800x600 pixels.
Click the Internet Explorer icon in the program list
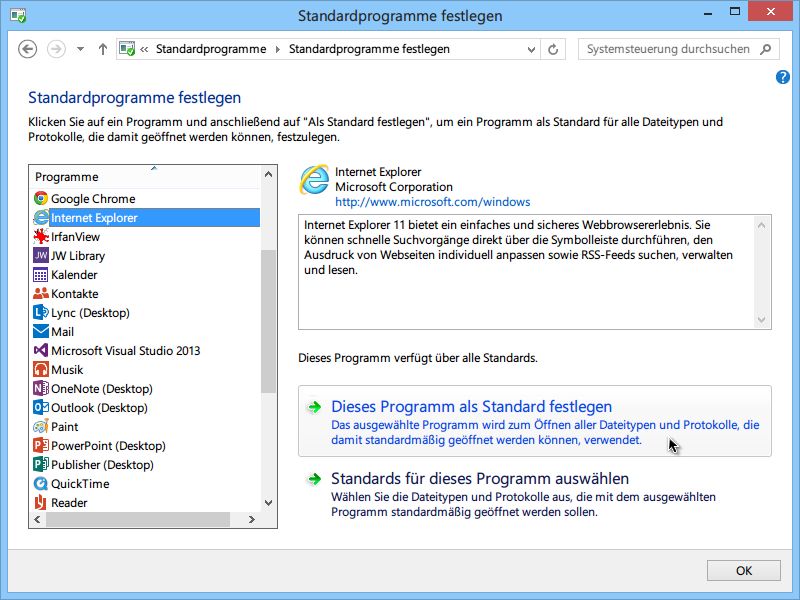(x=41, y=217)
